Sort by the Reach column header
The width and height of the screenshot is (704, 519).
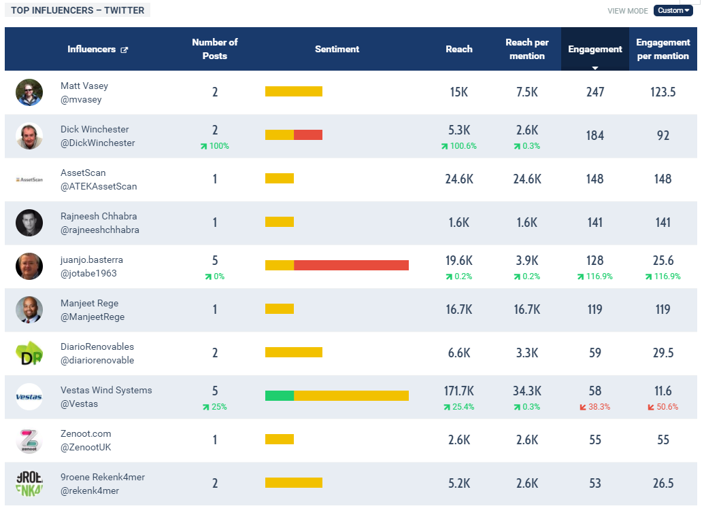[x=459, y=49]
